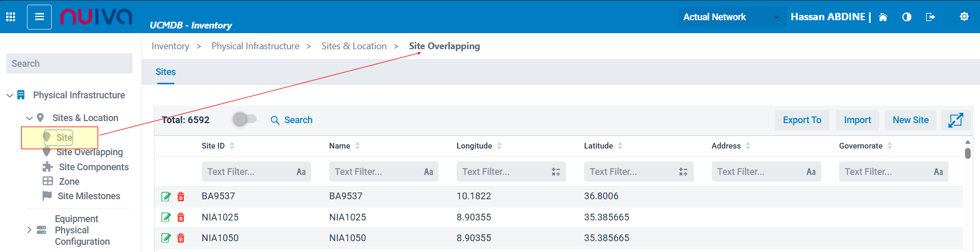Open the apps grid launcher icon

tap(10, 17)
